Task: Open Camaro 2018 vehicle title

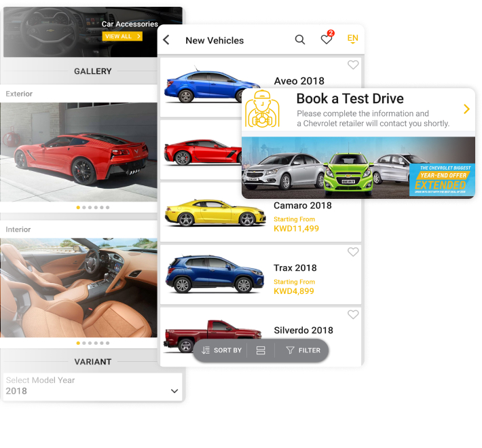Action: [303, 205]
